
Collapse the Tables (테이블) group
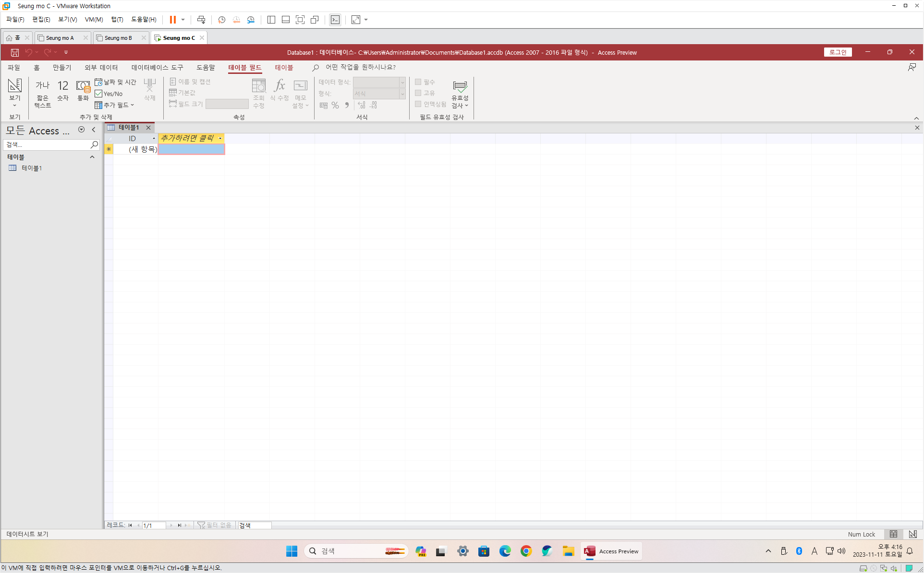tap(92, 157)
